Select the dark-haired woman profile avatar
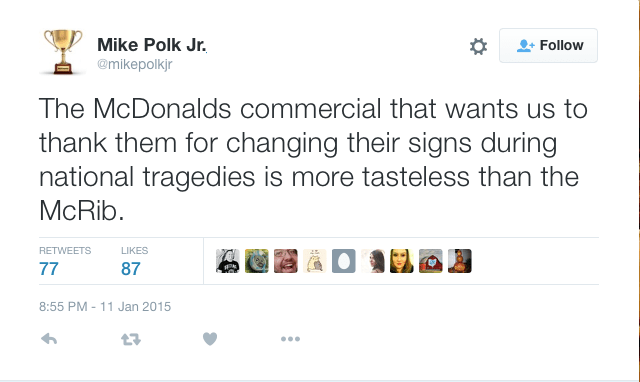640x382 pixels. (372, 261)
